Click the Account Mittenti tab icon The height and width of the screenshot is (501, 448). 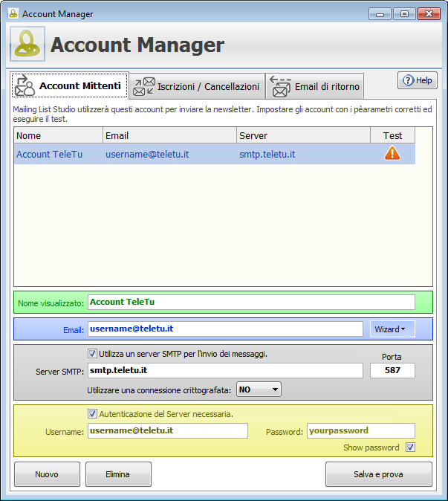pyautogui.click(x=25, y=86)
